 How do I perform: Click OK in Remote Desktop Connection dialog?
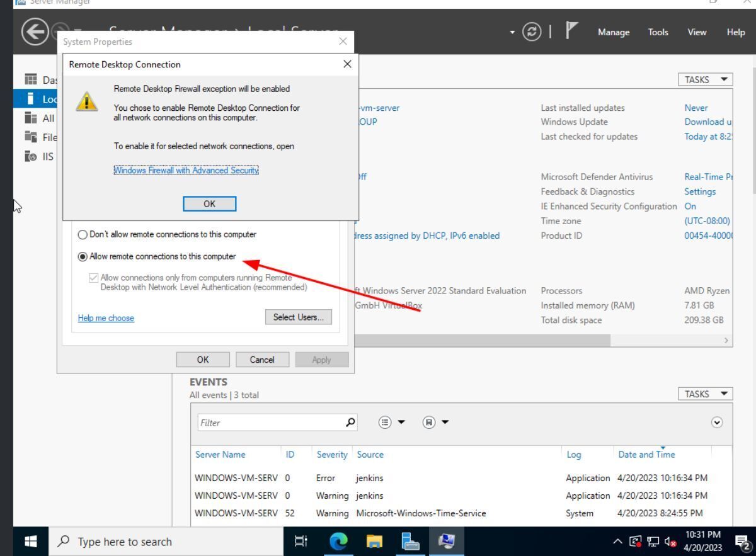point(209,204)
